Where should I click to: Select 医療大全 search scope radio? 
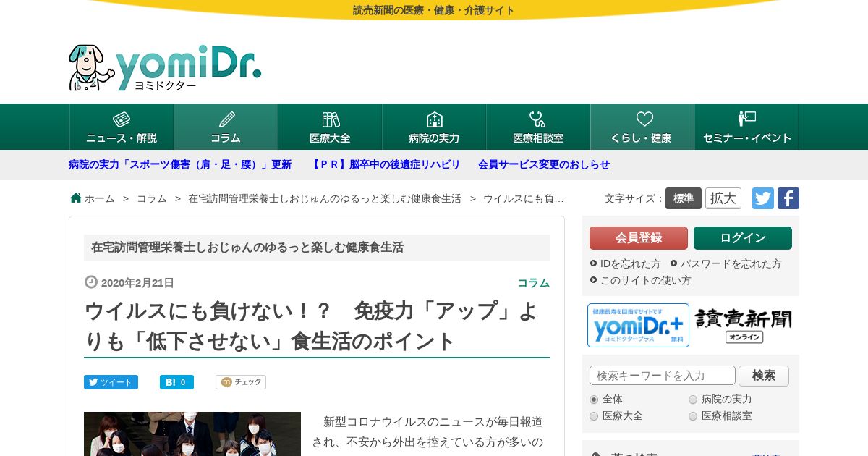[x=594, y=416]
